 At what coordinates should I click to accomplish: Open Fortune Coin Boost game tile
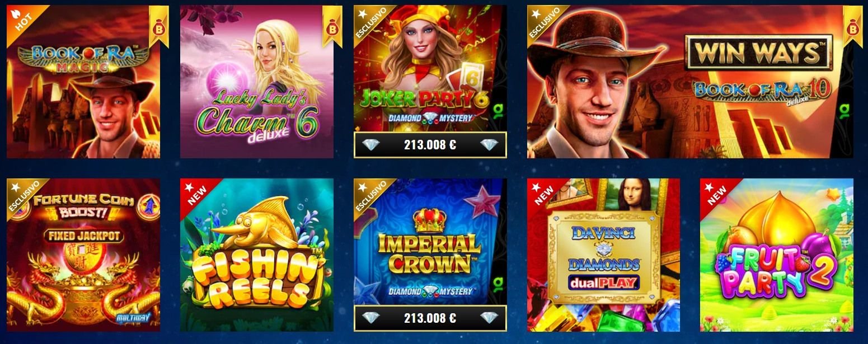(83, 255)
